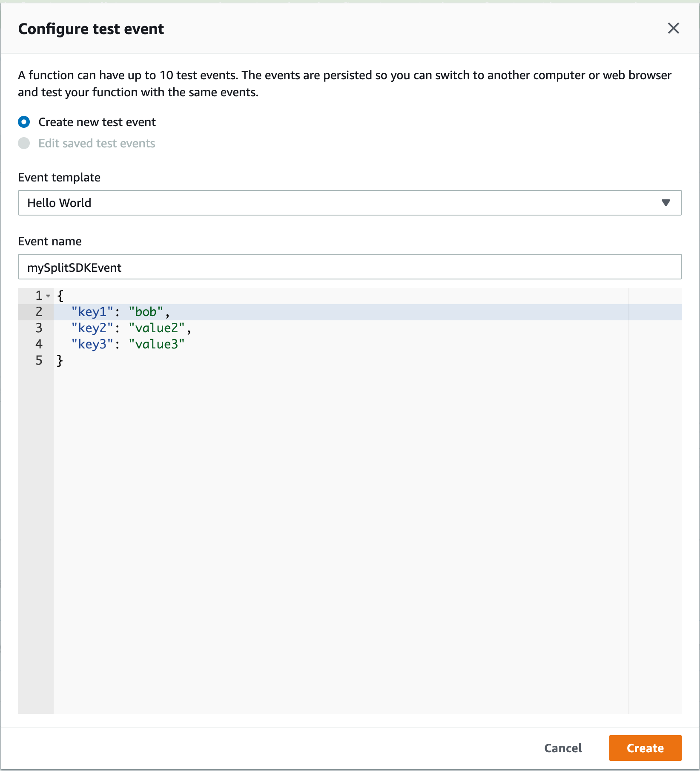This screenshot has width=700, height=771.
Task: Click the orange Create button
Action: pos(645,748)
